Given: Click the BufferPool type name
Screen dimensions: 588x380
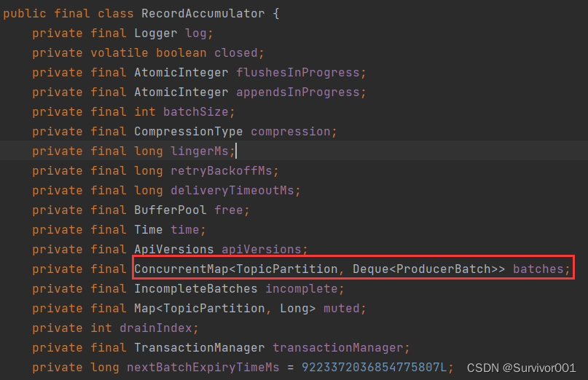Looking at the screenshot, I should [170, 210].
